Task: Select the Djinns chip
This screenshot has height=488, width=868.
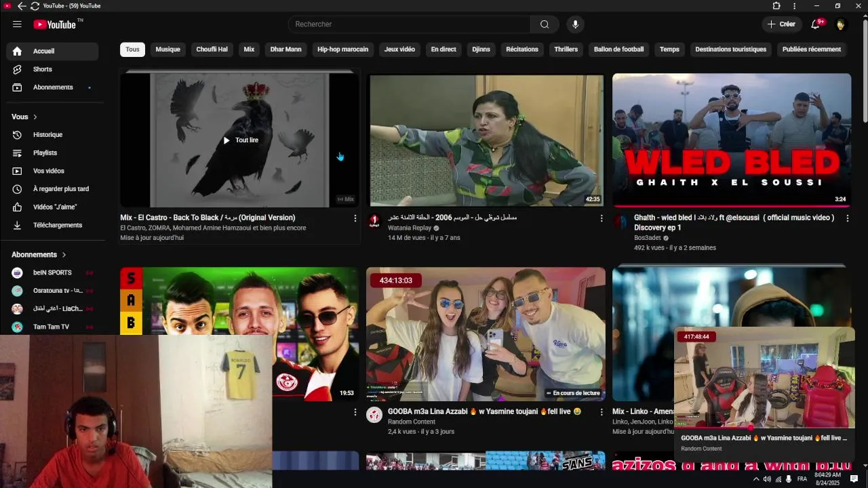Action: click(x=481, y=49)
